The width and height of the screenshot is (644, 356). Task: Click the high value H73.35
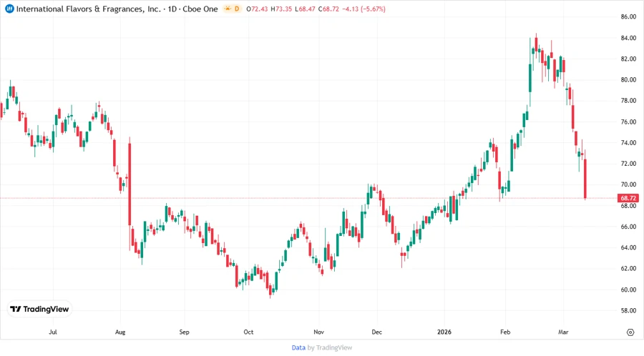281,9
